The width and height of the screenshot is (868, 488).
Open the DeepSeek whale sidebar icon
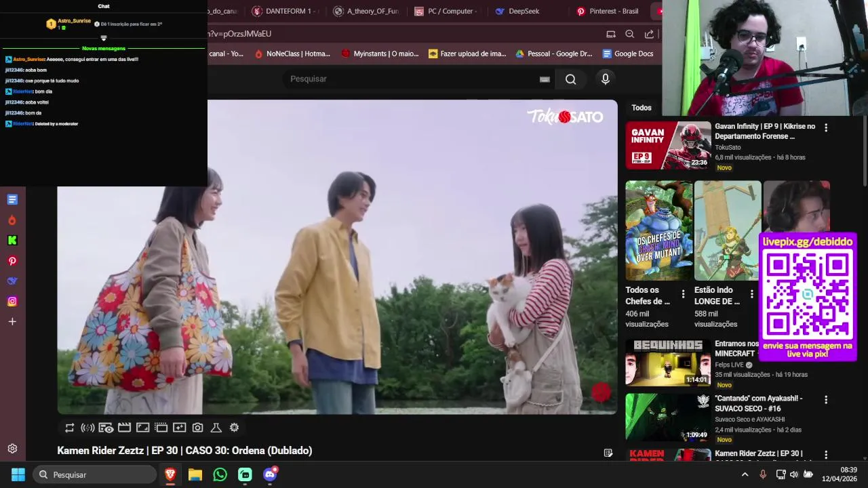click(12, 281)
